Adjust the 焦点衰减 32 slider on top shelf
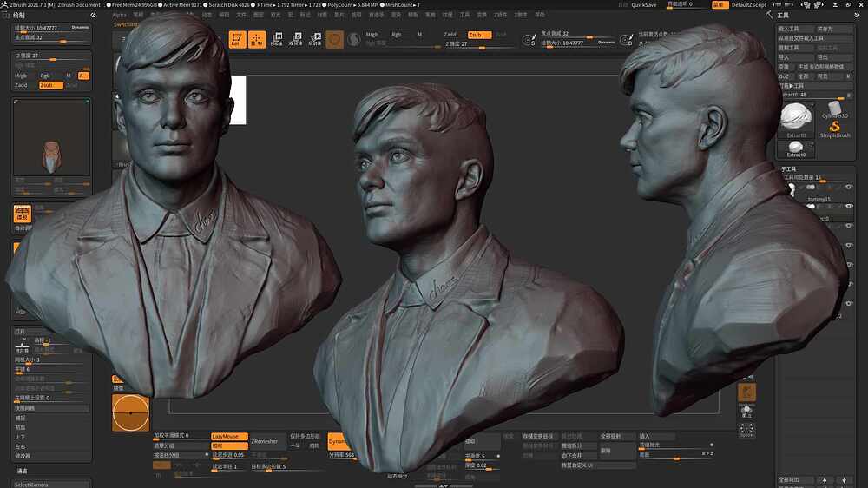 pyautogui.click(x=577, y=35)
